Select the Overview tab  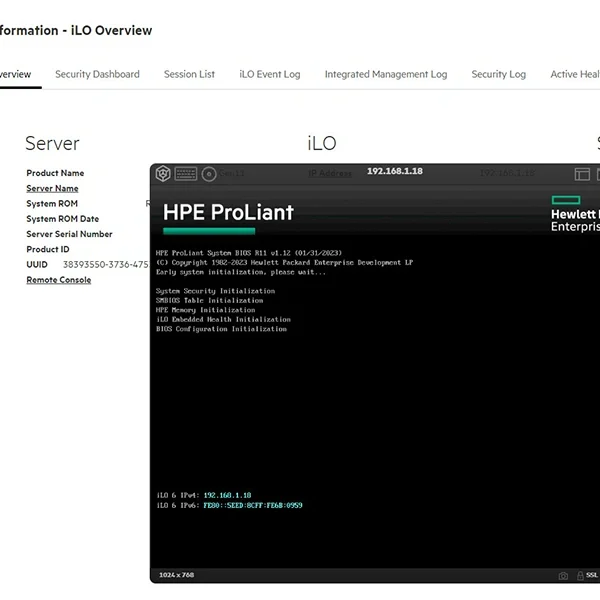coord(14,74)
